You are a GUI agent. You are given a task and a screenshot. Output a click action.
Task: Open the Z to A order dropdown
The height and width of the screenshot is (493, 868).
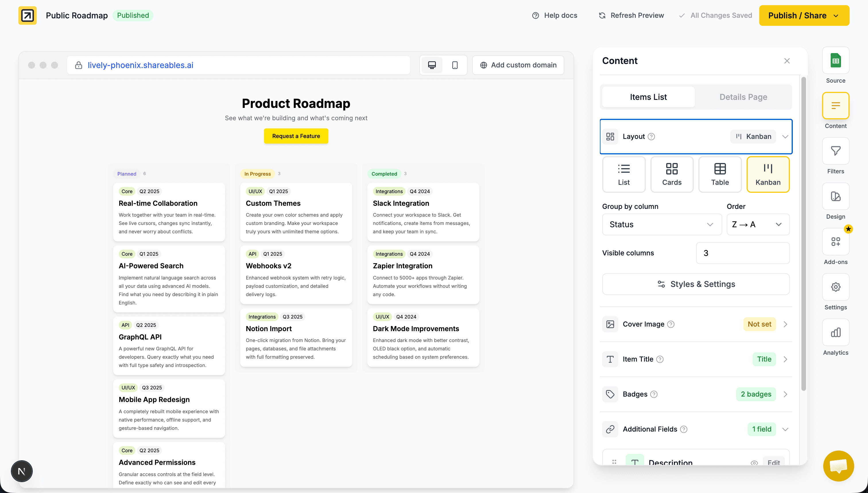point(758,224)
